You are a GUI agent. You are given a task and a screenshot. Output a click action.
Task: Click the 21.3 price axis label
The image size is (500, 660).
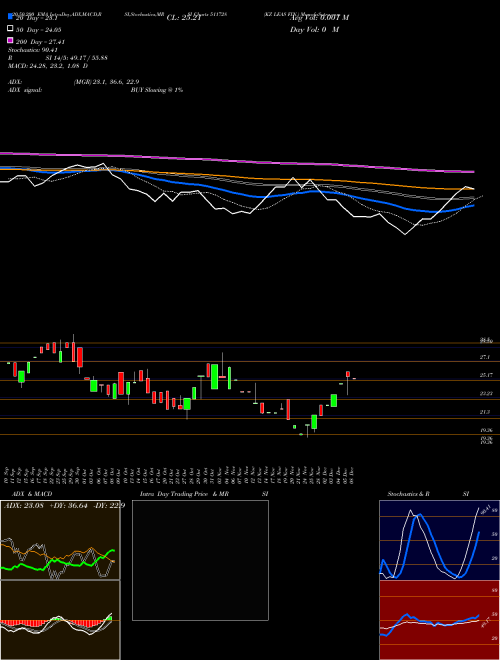(x=484, y=412)
